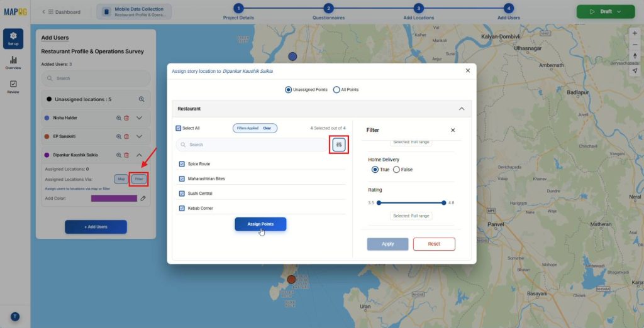
Task: Reset the map compass orientation
Action: (635, 56)
